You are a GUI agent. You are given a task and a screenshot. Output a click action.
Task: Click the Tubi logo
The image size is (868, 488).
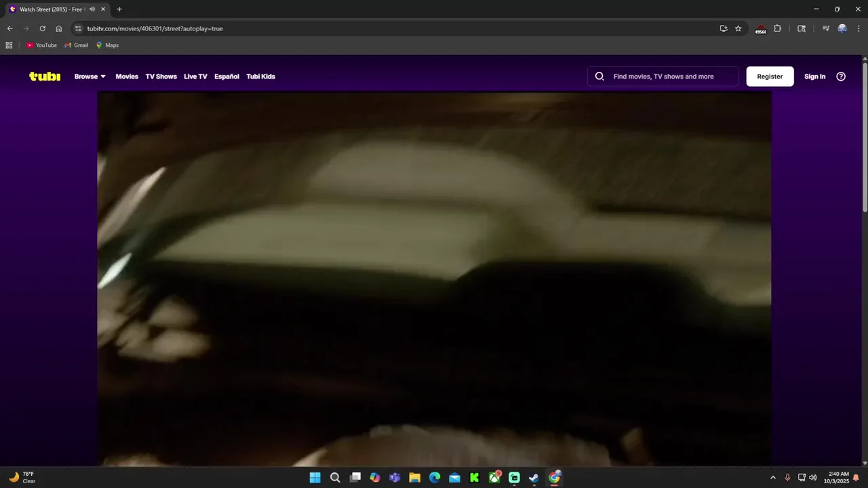pos(45,77)
